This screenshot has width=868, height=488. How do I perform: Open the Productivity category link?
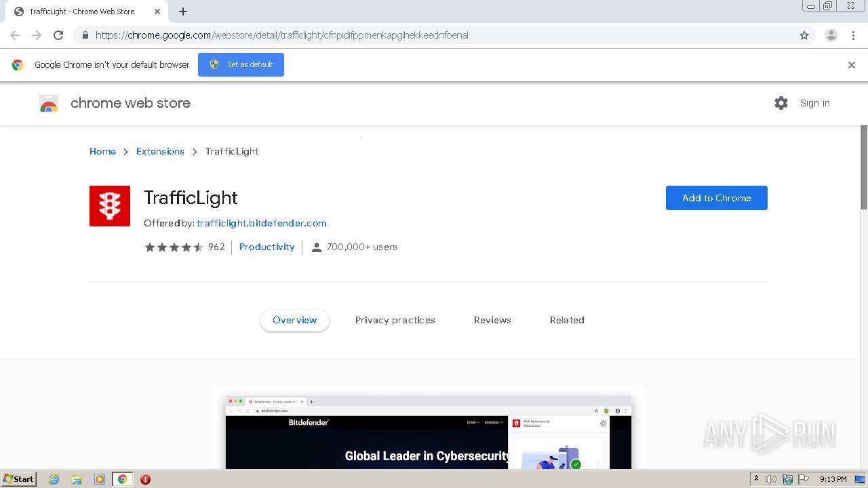(x=267, y=247)
